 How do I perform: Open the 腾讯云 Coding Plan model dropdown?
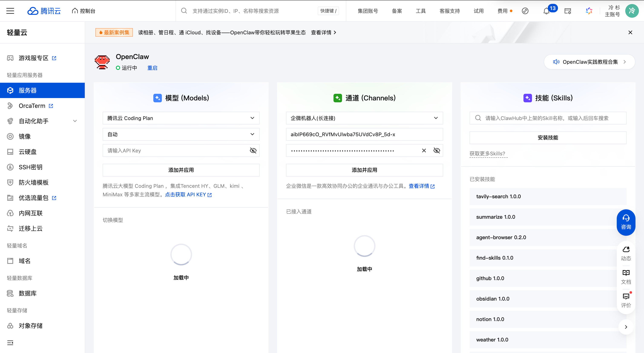[181, 118]
